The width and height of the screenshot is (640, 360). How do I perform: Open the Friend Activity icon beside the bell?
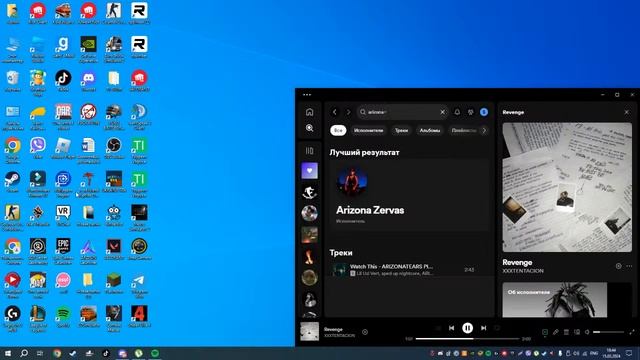click(x=471, y=112)
